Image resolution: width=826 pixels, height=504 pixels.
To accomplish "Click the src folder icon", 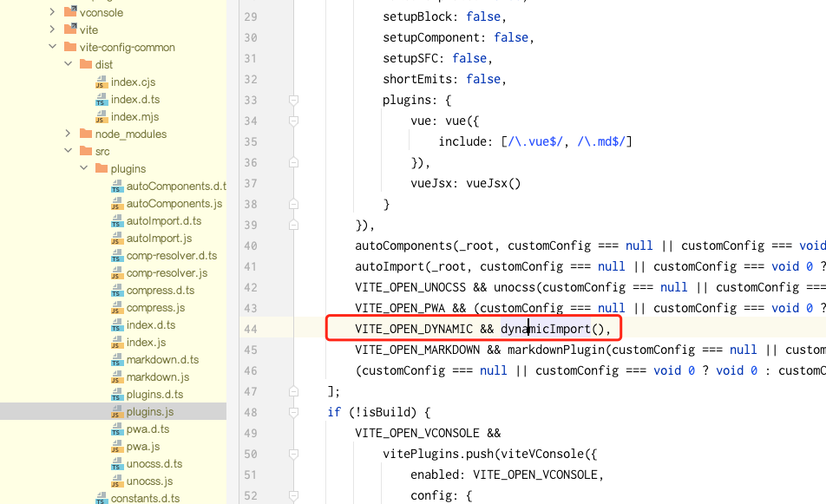I will (x=86, y=151).
